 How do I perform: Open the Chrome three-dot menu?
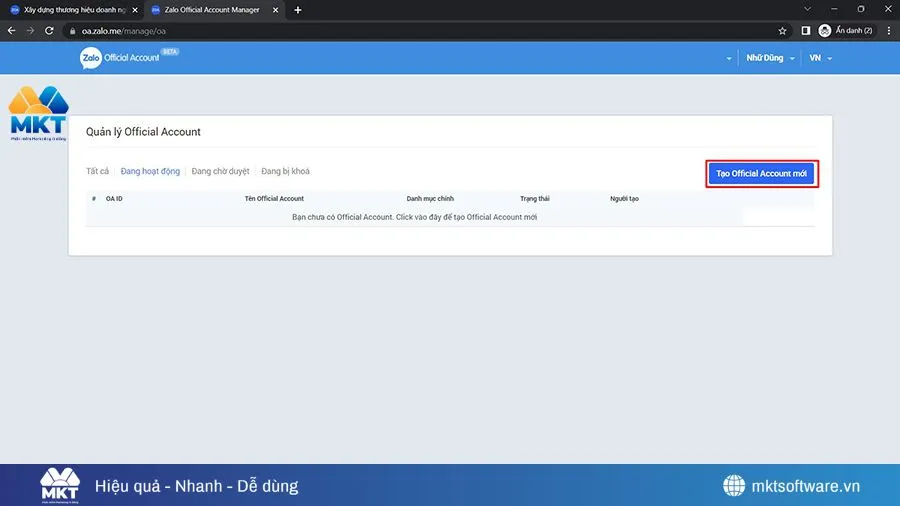889,30
